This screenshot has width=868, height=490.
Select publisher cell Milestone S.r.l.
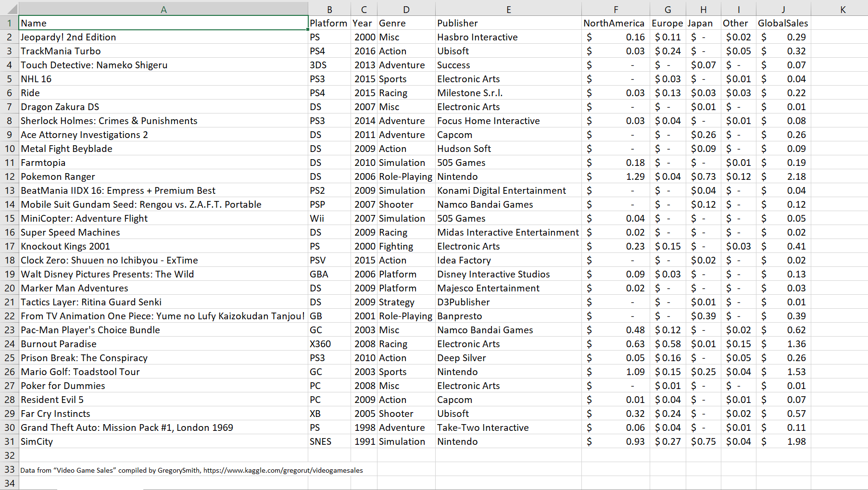click(508, 93)
